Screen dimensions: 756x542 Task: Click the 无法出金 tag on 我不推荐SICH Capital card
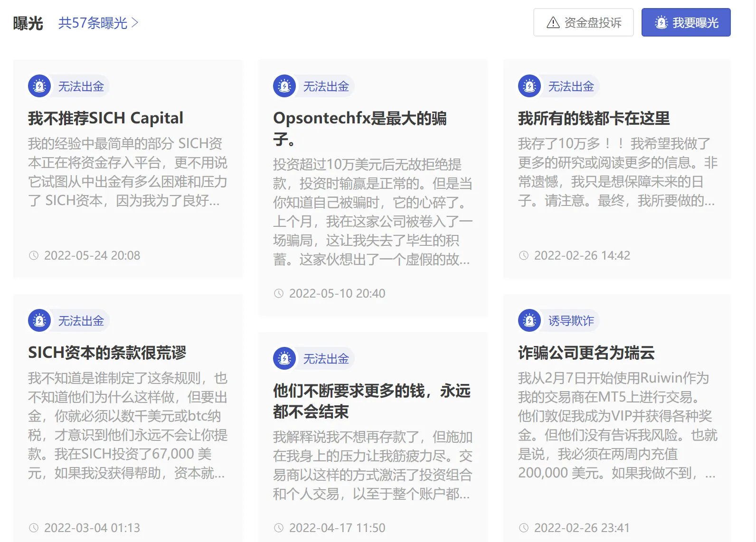81,86
